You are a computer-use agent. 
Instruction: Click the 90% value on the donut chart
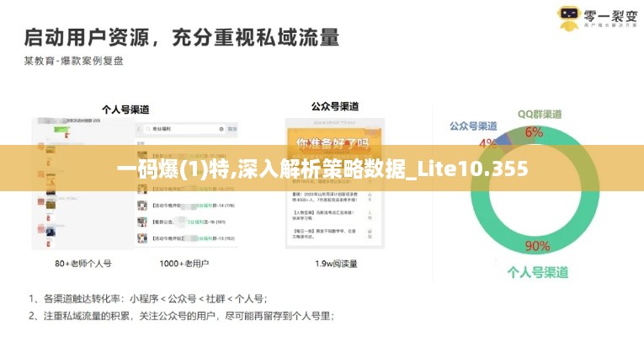[537, 246]
